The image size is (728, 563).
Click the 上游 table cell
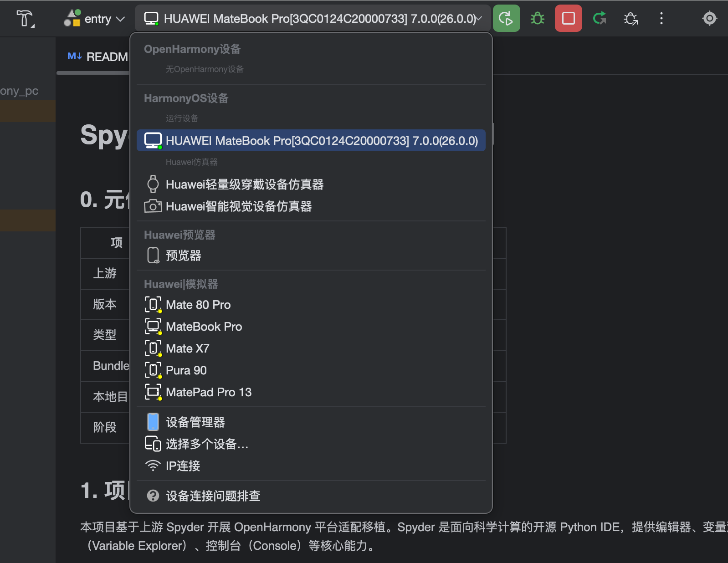point(105,273)
